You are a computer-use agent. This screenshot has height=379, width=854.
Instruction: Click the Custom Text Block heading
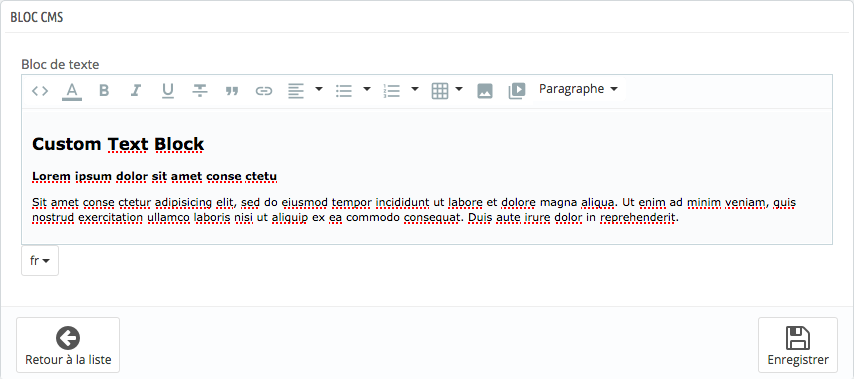pos(118,144)
